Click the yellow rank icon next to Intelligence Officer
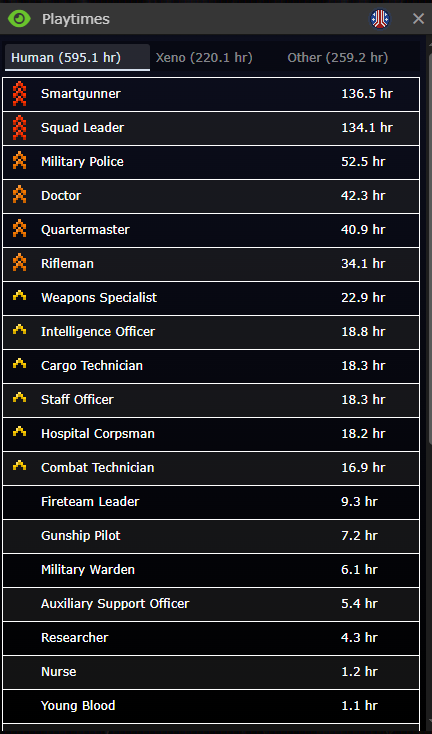This screenshot has width=432, height=734. tap(19, 330)
